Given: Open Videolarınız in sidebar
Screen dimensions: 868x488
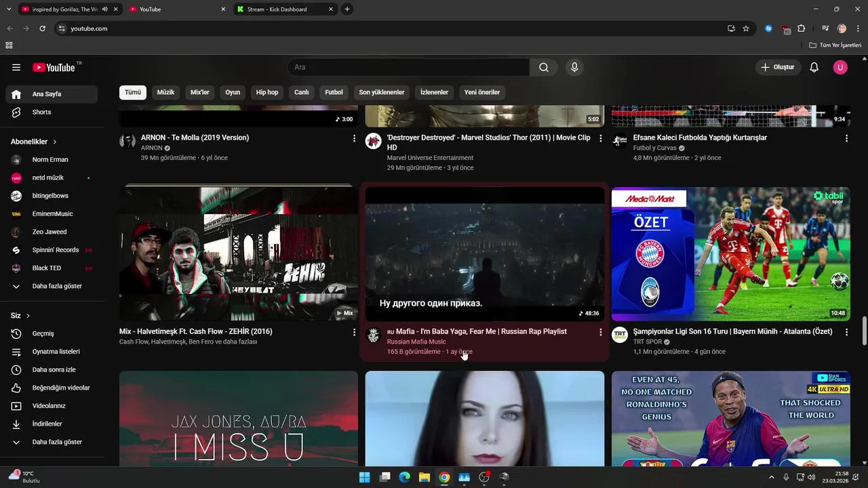Looking at the screenshot, I should coord(51,406).
